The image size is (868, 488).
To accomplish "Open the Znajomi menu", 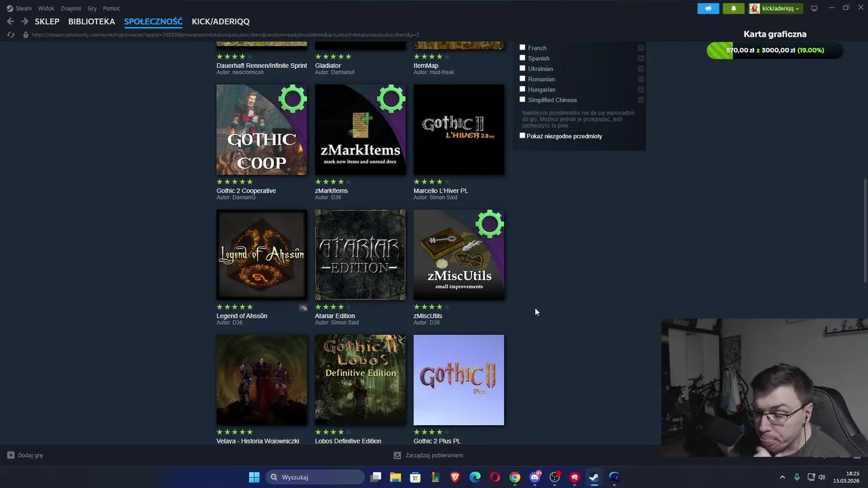I will pyautogui.click(x=71, y=8).
